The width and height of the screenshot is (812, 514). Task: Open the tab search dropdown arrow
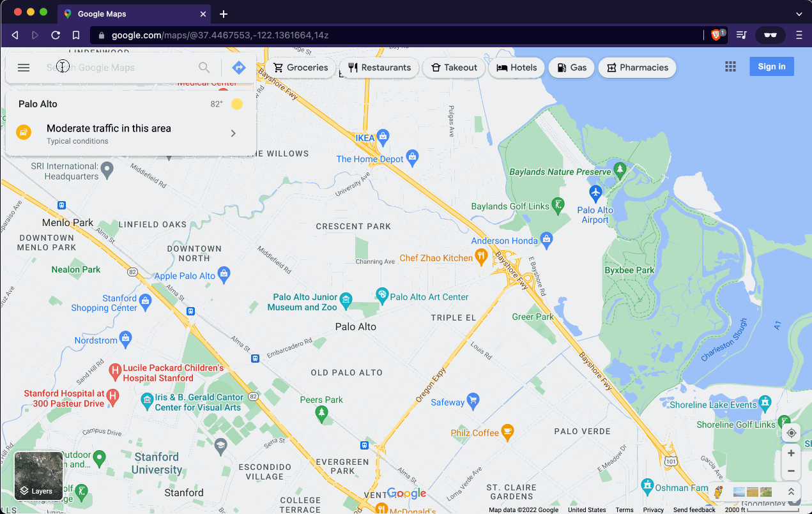[x=799, y=13]
